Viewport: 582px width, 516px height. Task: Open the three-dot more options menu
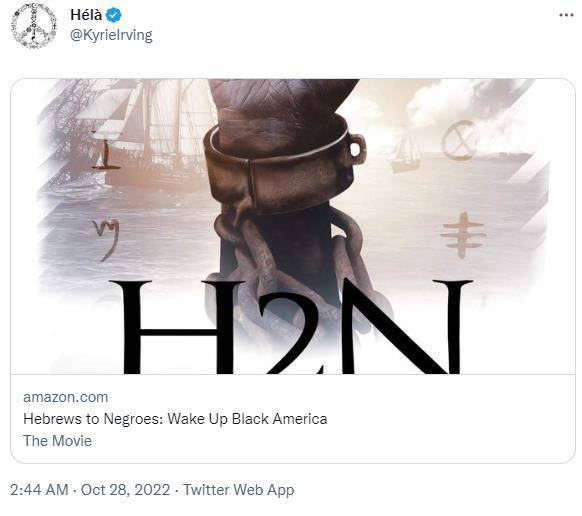coord(566,15)
